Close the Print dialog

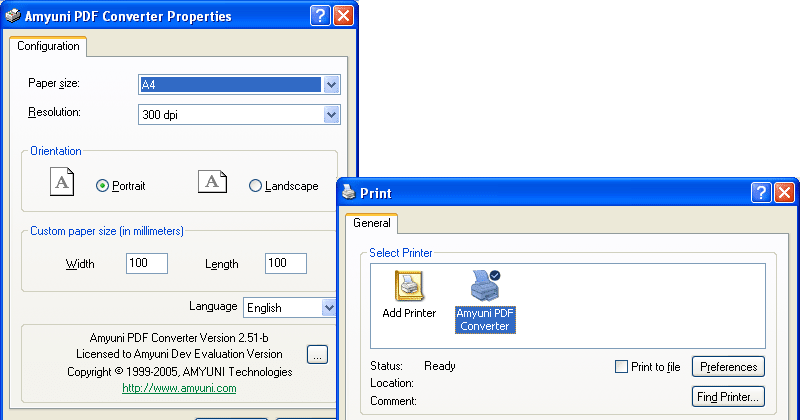(784, 192)
